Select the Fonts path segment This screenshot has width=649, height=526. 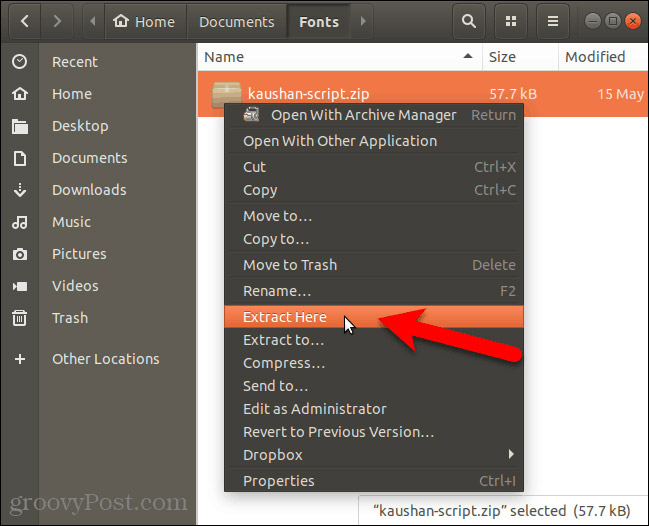pos(319,22)
